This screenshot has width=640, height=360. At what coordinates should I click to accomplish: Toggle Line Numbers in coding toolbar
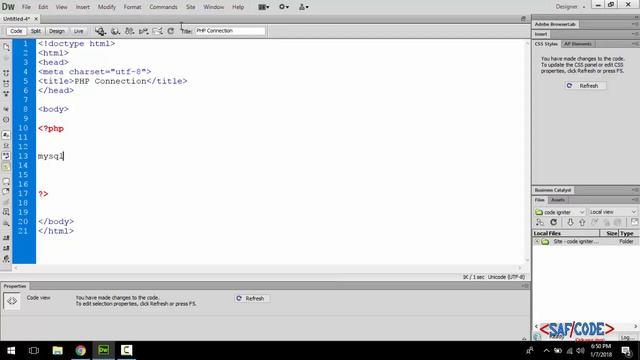(6, 135)
